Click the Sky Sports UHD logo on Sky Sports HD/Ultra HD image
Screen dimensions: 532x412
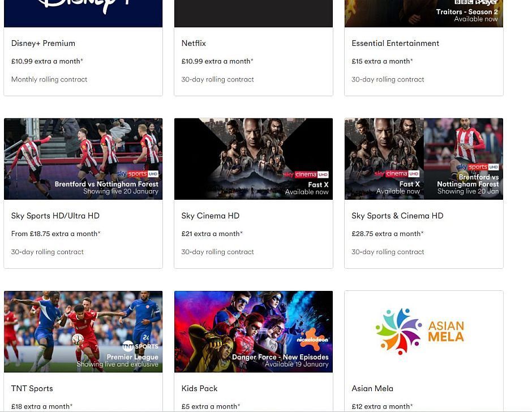pos(138,174)
